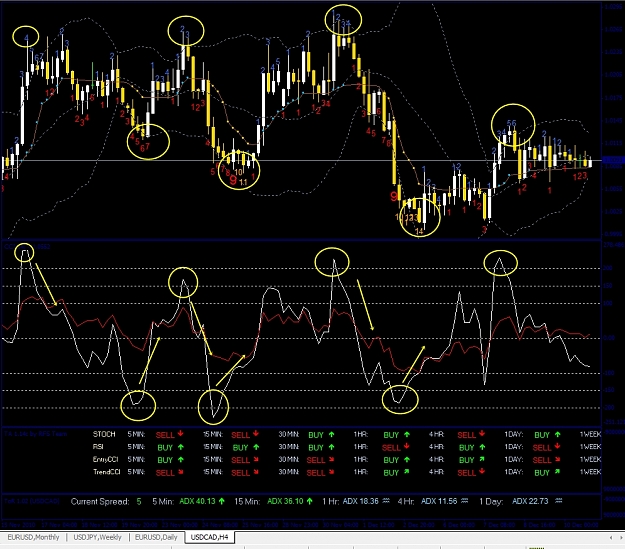Click the TrendCCI 4HR SELL signal text
Screen dimensions: 625x549
click(x=466, y=472)
